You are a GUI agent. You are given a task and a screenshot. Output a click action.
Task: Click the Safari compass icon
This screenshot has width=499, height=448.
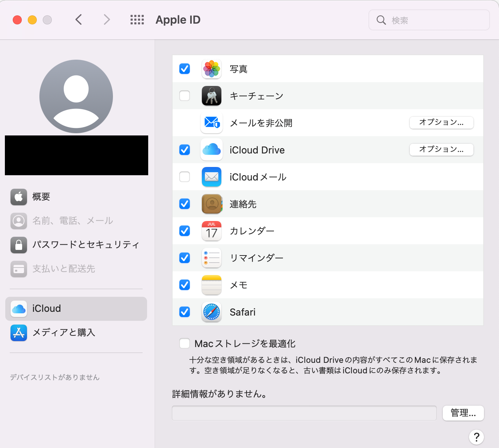[212, 312]
